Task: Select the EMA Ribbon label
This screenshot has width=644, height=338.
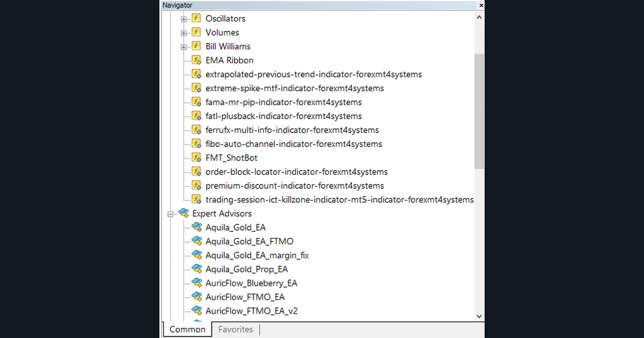Action: (230, 60)
